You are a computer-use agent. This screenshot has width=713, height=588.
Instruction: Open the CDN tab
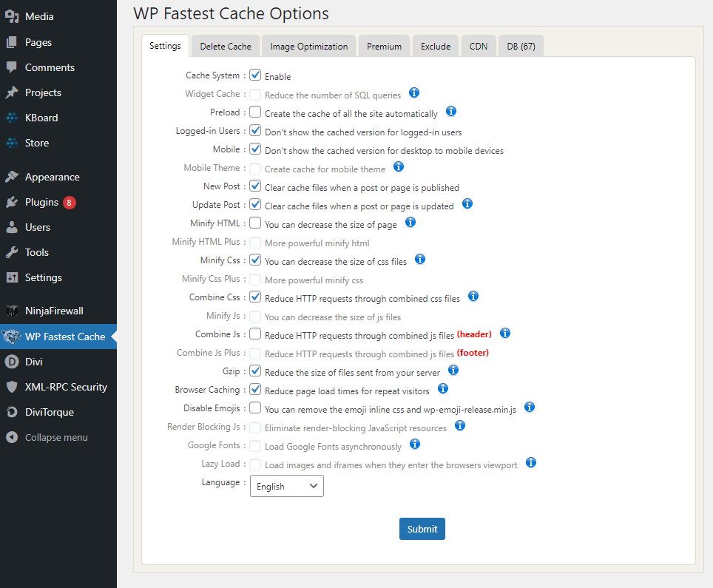[479, 47]
